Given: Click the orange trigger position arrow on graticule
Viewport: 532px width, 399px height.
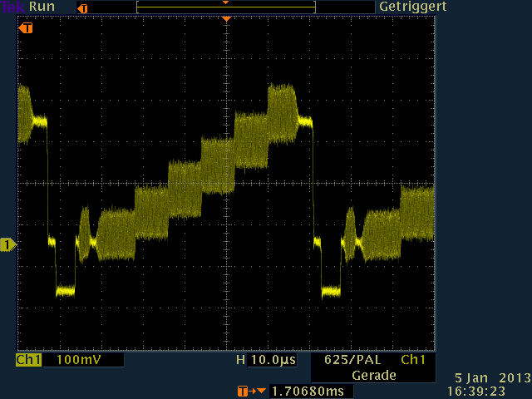Looking at the screenshot, I should (225, 19).
